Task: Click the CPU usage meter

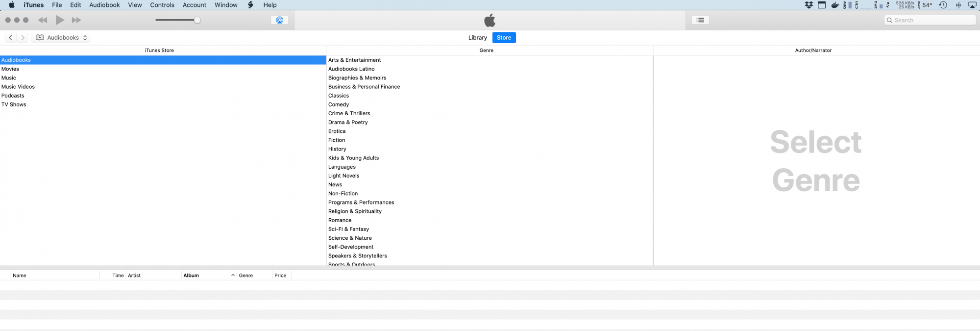Action: (863, 5)
